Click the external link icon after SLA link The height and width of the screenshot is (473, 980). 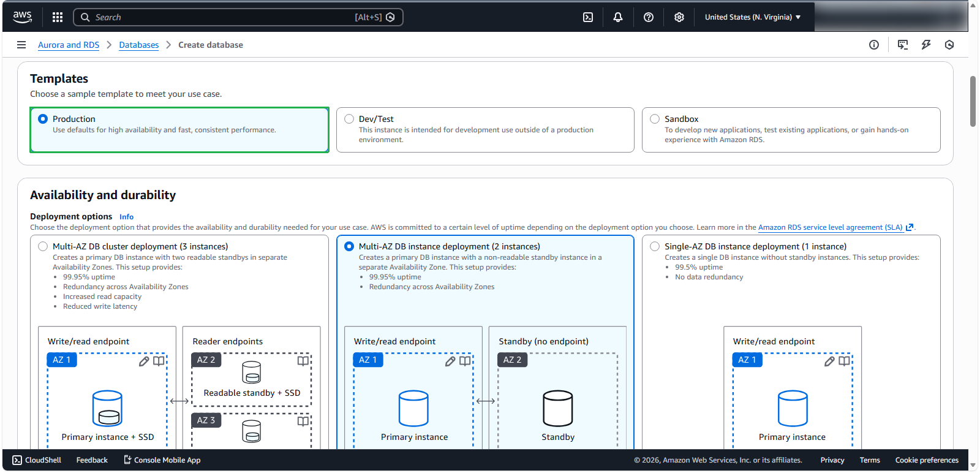tap(910, 227)
